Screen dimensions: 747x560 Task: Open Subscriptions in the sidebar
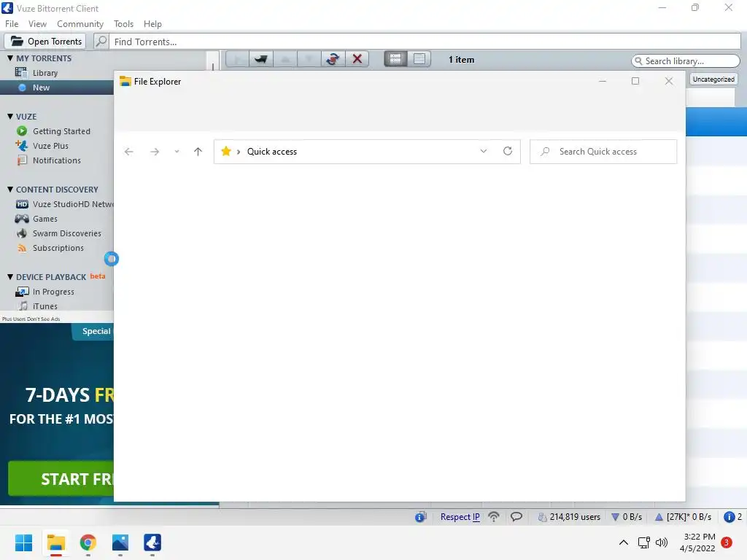(57, 248)
